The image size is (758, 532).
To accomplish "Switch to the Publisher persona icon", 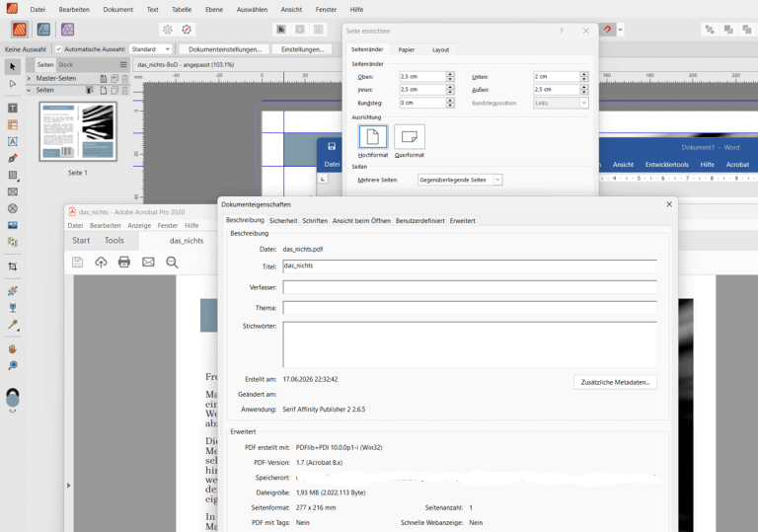I will tap(20, 30).
